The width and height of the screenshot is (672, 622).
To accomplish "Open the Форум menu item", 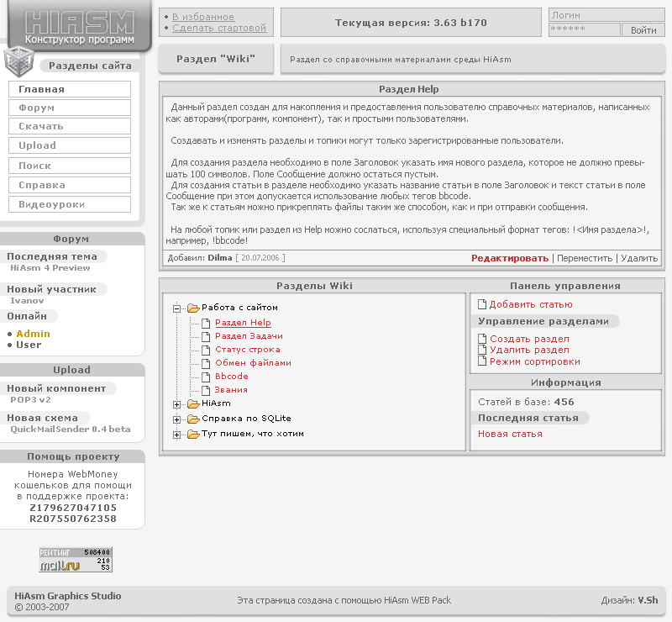I will 70,108.
